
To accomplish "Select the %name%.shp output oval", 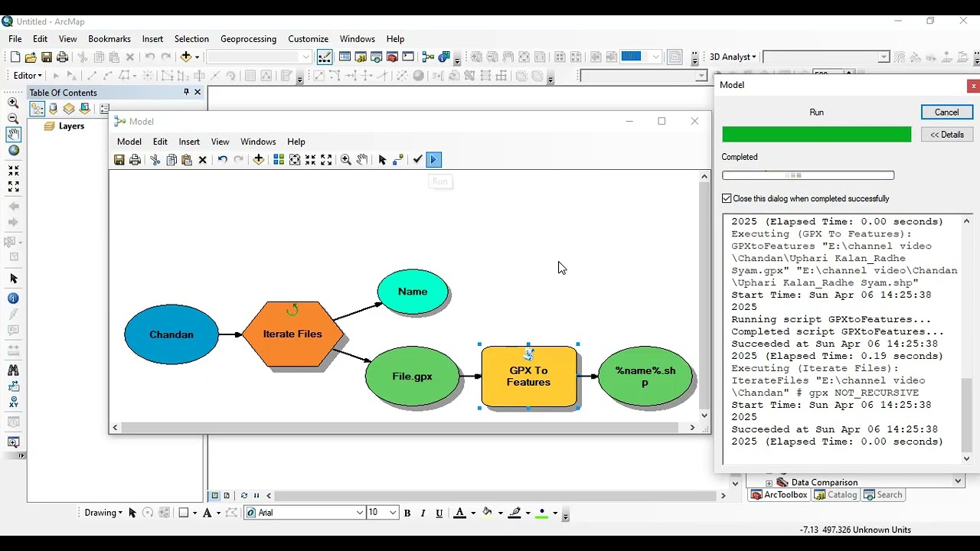I will pyautogui.click(x=645, y=376).
